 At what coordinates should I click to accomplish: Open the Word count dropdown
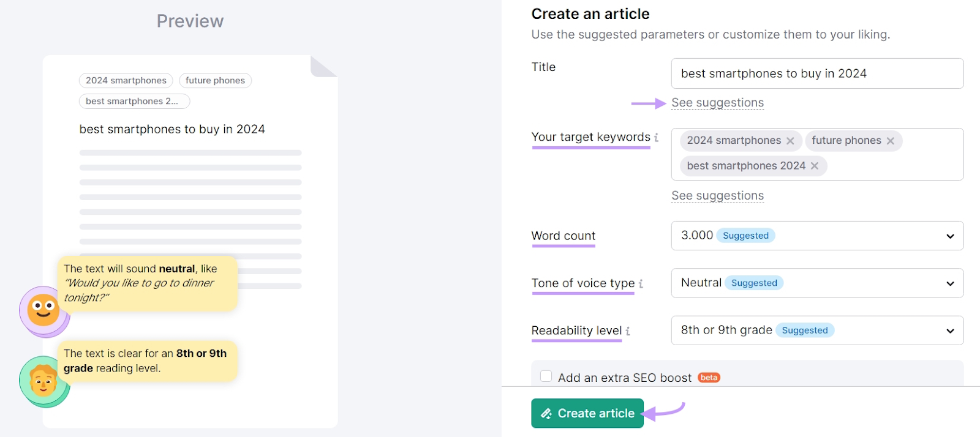817,236
